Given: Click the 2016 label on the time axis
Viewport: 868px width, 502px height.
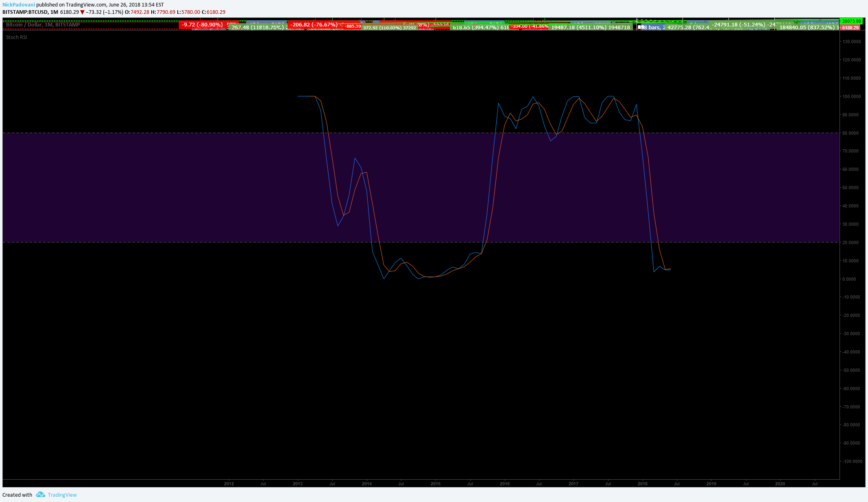Looking at the screenshot, I should pyautogui.click(x=505, y=484).
